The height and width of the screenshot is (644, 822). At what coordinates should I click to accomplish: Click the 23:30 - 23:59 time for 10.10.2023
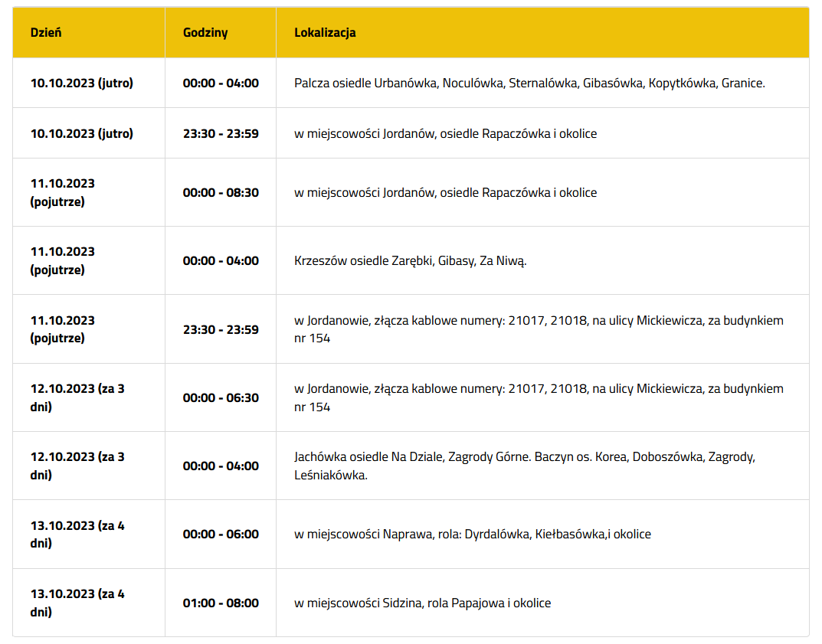[x=221, y=133]
